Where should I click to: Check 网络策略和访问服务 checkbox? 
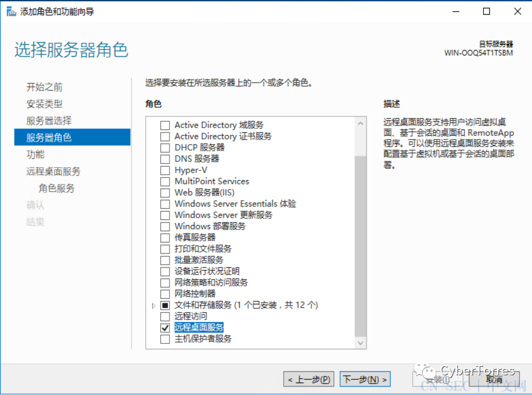[166, 283]
